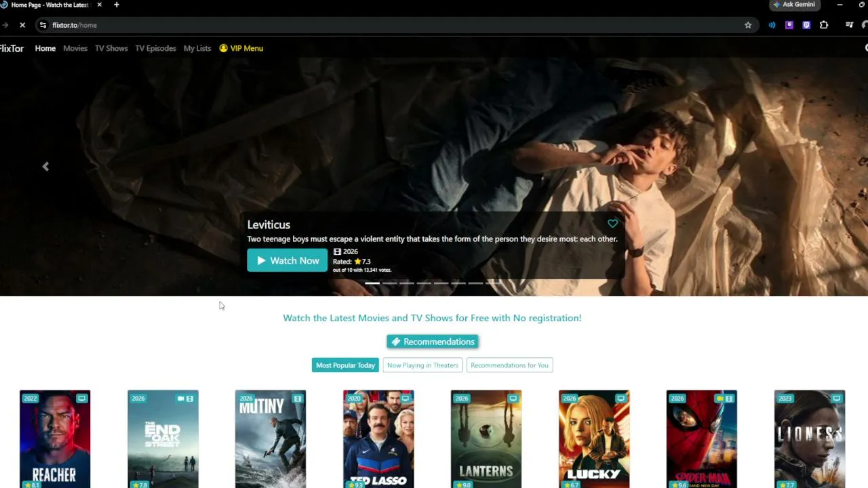Click the film icon on Spider-Man poster
868x488 pixels.
click(729, 399)
